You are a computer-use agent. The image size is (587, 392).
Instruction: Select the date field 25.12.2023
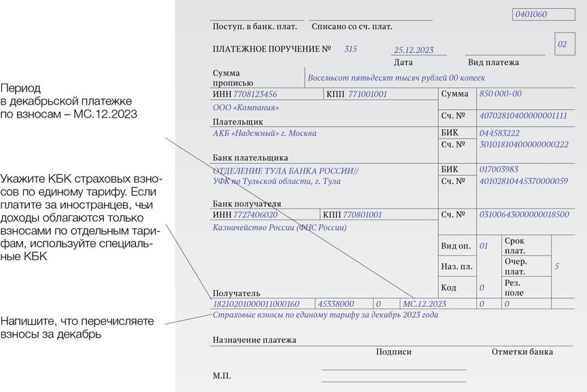[415, 50]
